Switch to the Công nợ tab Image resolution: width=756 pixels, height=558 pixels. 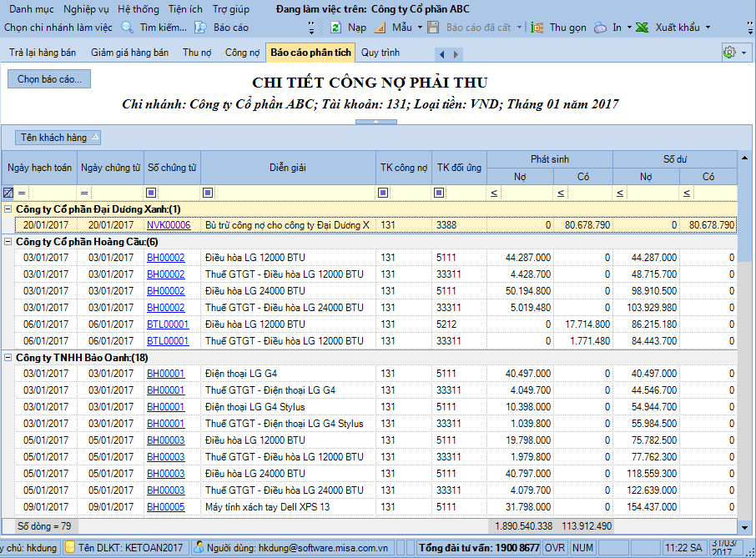click(x=242, y=53)
